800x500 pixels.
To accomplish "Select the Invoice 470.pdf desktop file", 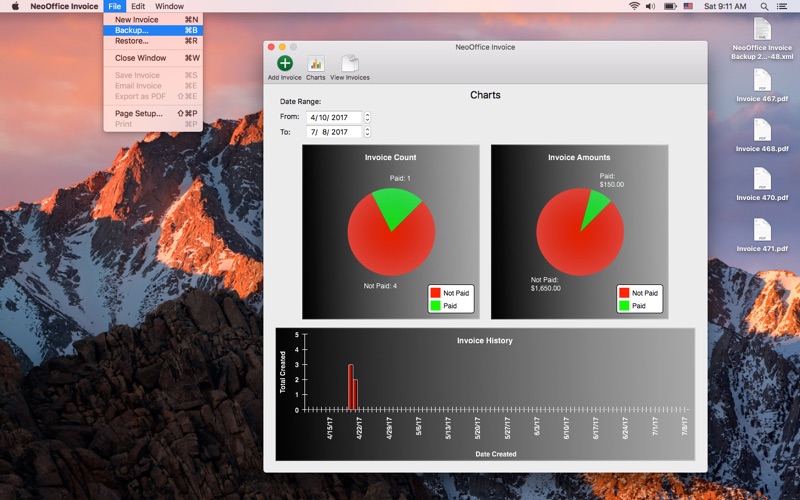I will (762, 179).
